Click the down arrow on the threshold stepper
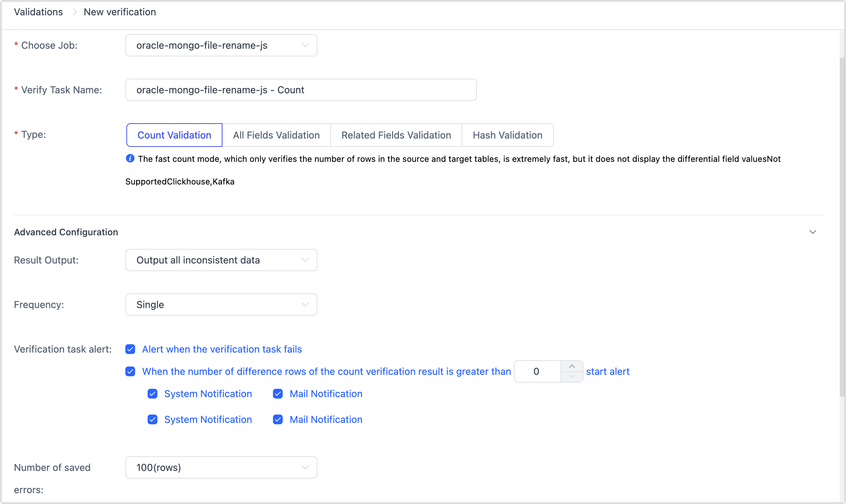The image size is (846, 504). point(571,377)
